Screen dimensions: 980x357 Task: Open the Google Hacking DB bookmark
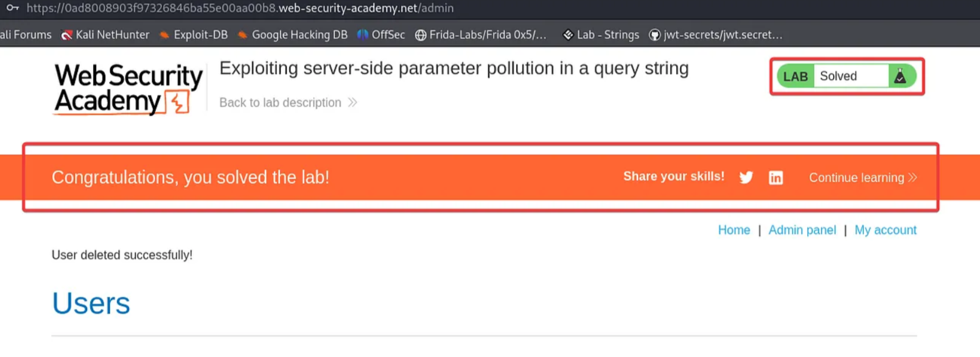tap(293, 35)
